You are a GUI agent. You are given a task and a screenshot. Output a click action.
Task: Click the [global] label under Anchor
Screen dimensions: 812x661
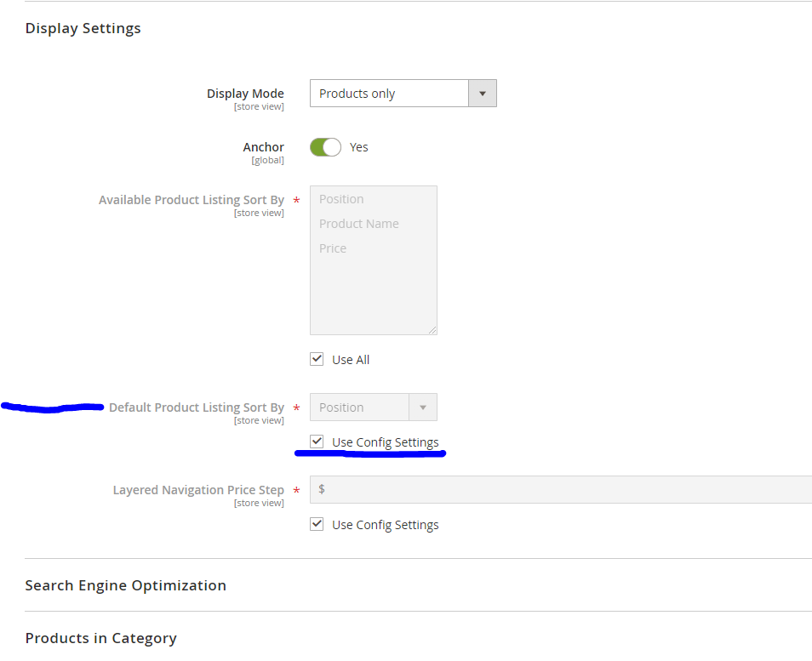(x=267, y=160)
